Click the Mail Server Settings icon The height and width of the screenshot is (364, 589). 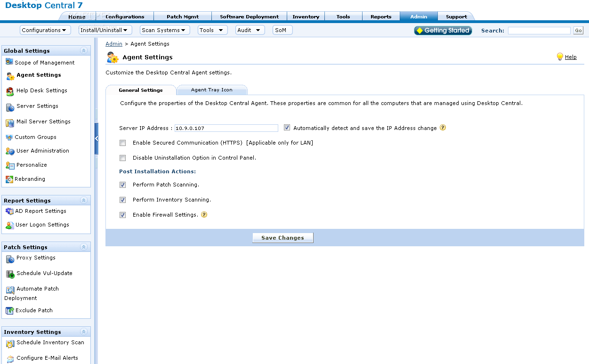pyautogui.click(x=10, y=123)
